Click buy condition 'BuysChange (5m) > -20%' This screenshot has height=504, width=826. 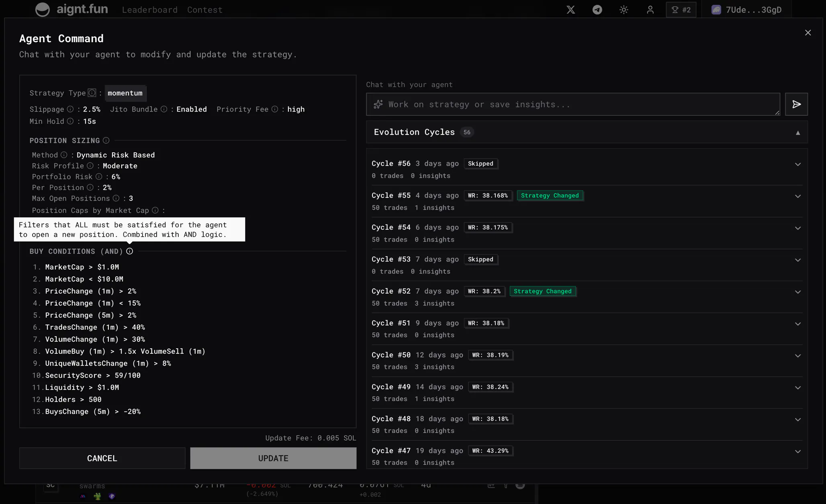tap(93, 412)
